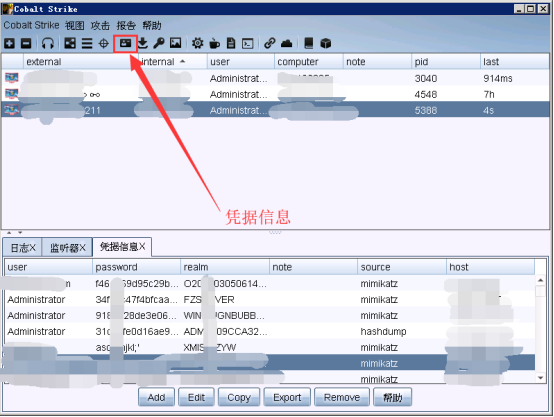Select beacon icon for pid 3040 row
Viewport: 554px width, 417px height.
point(12,78)
